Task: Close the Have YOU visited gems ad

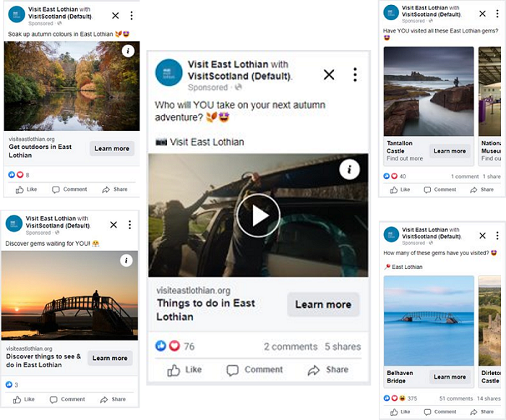Action: [x=482, y=14]
